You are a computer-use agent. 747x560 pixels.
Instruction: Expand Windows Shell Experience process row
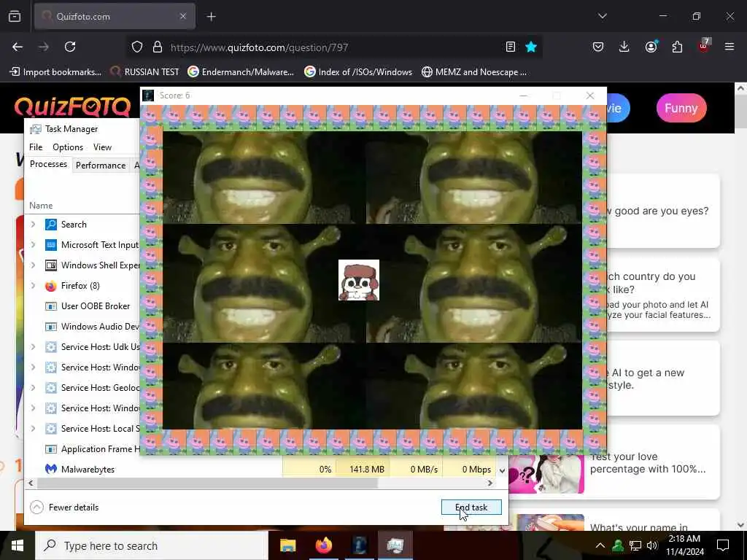34,265
